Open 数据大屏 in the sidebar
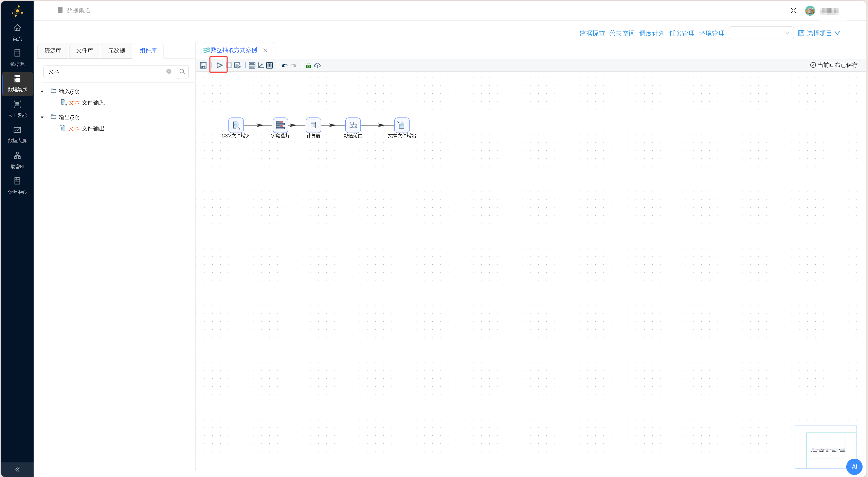 point(17,135)
